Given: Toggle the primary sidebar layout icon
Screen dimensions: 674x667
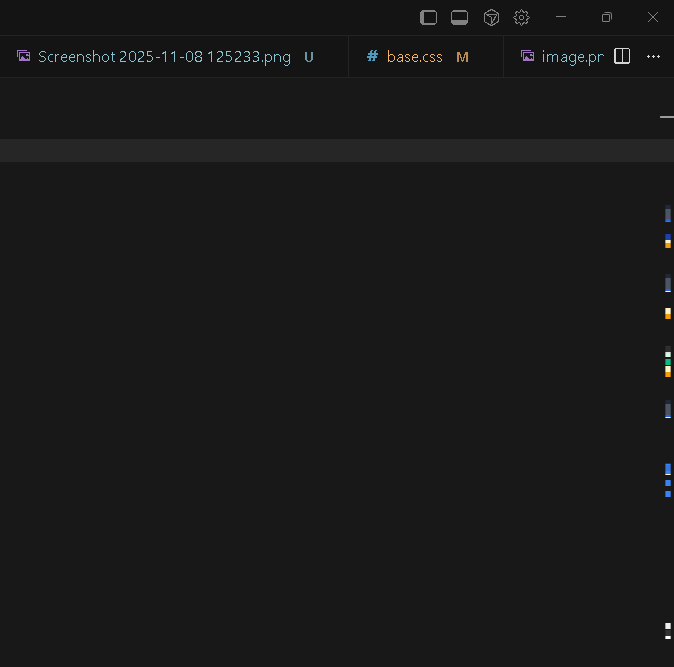Looking at the screenshot, I should (x=428, y=17).
